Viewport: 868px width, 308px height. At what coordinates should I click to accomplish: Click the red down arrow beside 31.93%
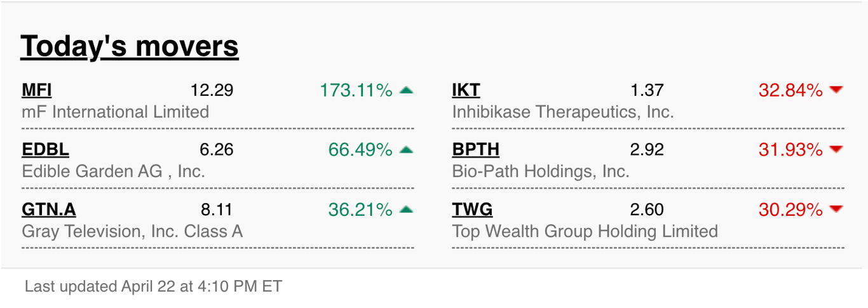click(836, 150)
